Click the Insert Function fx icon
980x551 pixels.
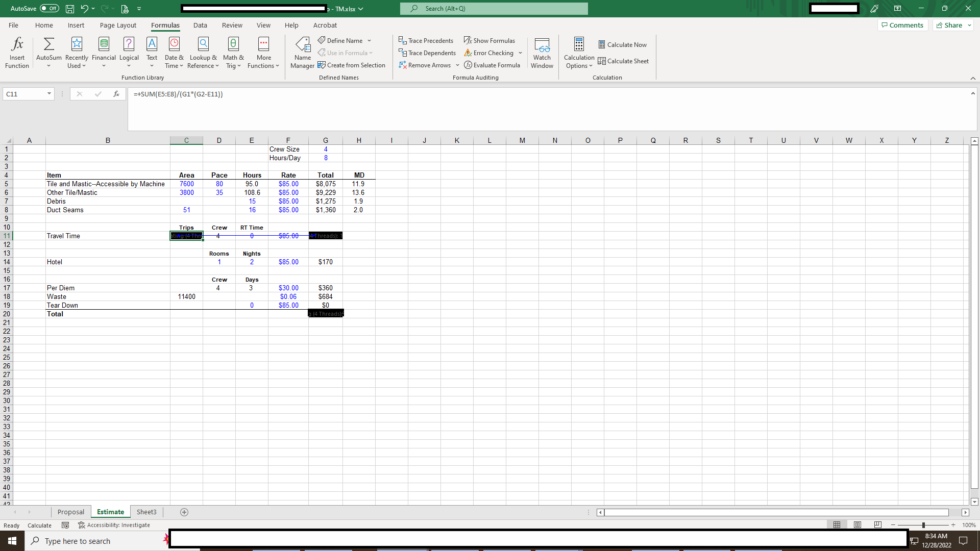(17, 44)
